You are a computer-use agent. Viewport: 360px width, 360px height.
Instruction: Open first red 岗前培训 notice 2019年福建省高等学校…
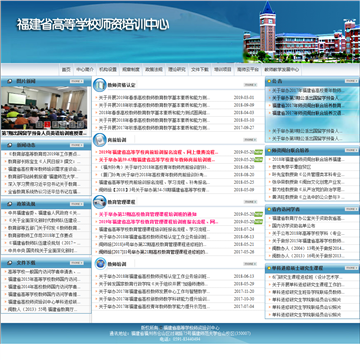[159, 152]
